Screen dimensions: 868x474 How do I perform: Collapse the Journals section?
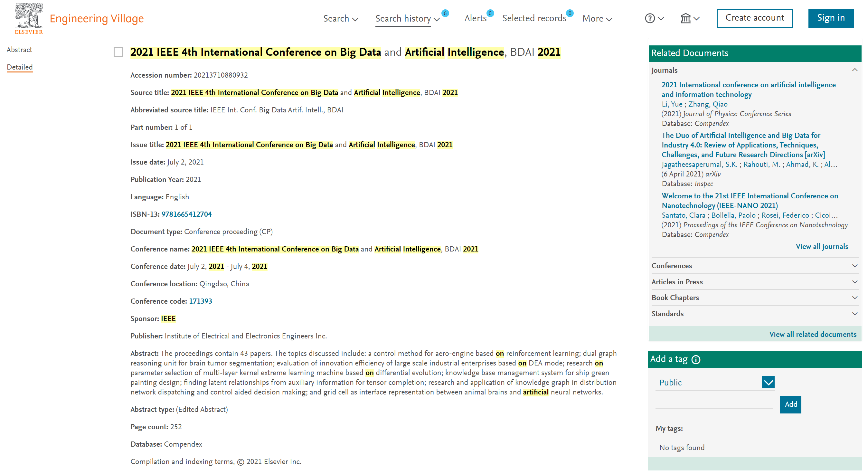click(x=854, y=70)
